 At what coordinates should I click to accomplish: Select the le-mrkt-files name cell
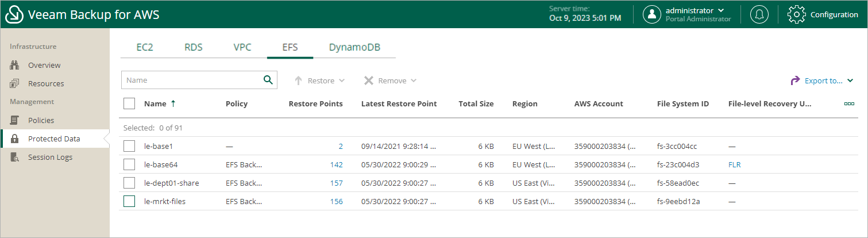[165, 201]
